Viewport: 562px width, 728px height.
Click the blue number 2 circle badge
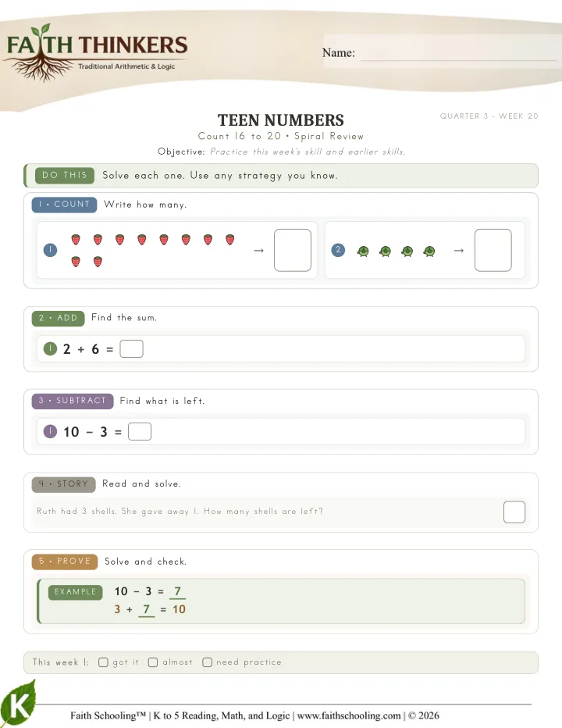click(338, 250)
